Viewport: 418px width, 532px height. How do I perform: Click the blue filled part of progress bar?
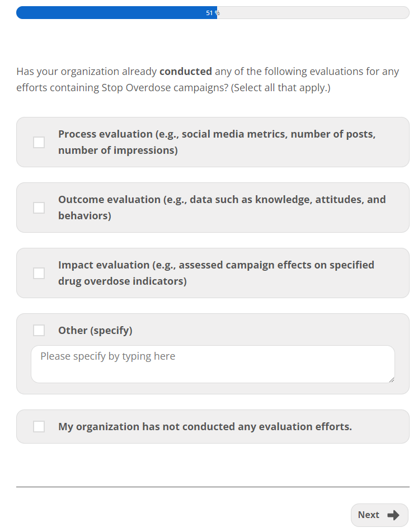112,13
